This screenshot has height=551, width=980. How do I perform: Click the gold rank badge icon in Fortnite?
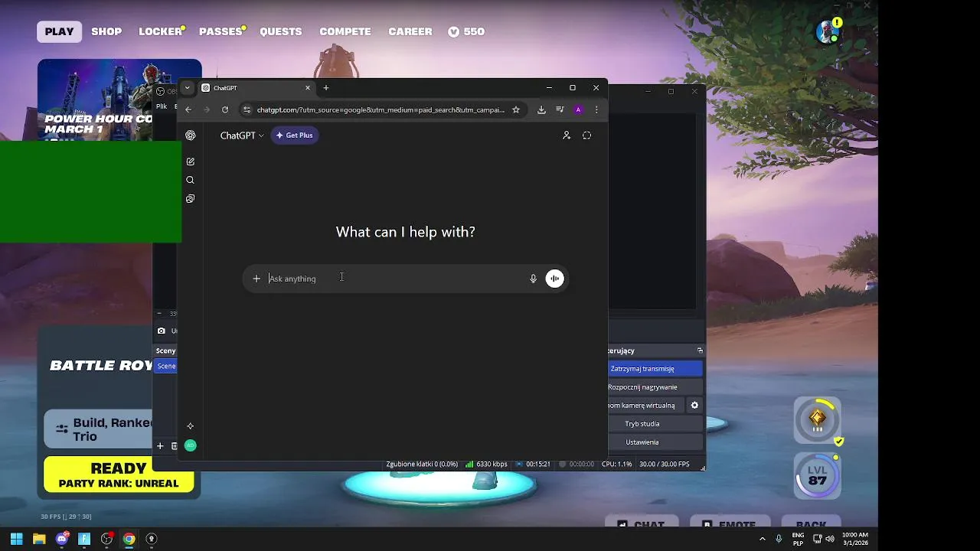(818, 419)
